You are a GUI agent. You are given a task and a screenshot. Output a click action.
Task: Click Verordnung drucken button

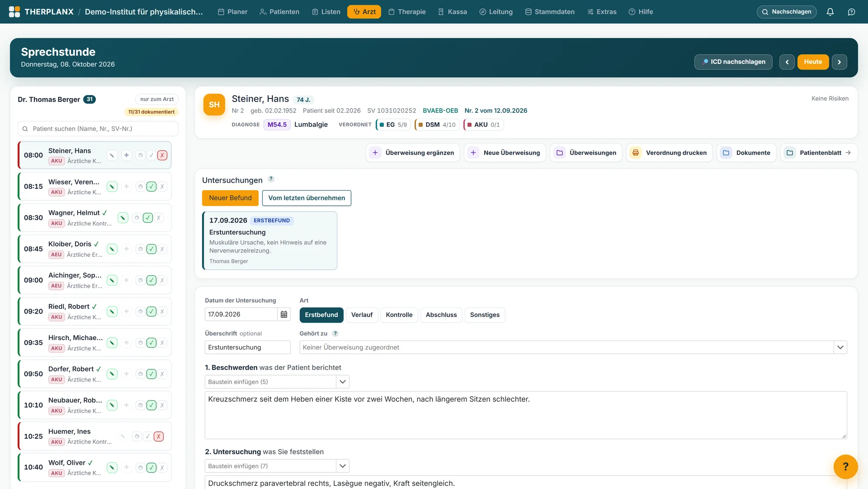pos(670,153)
